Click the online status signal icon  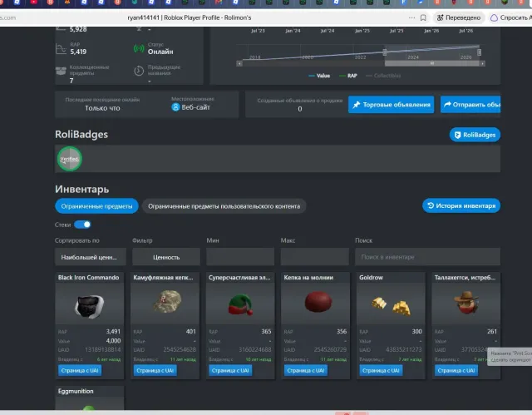click(x=139, y=48)
